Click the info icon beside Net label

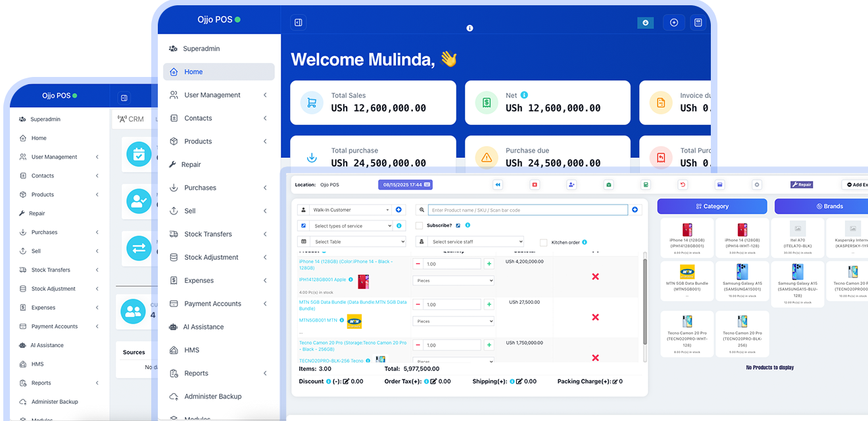click(x=524, y=95)
